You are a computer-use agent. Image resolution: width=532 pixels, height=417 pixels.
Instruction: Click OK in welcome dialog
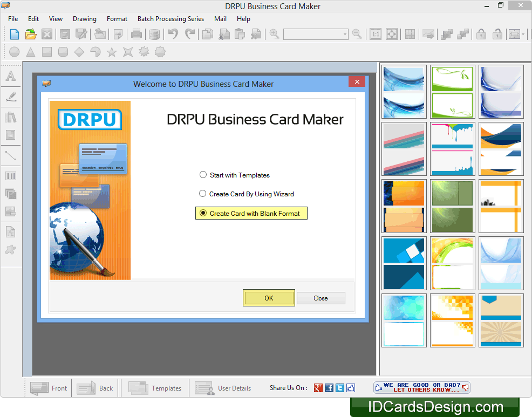click(x=269, y=298)
